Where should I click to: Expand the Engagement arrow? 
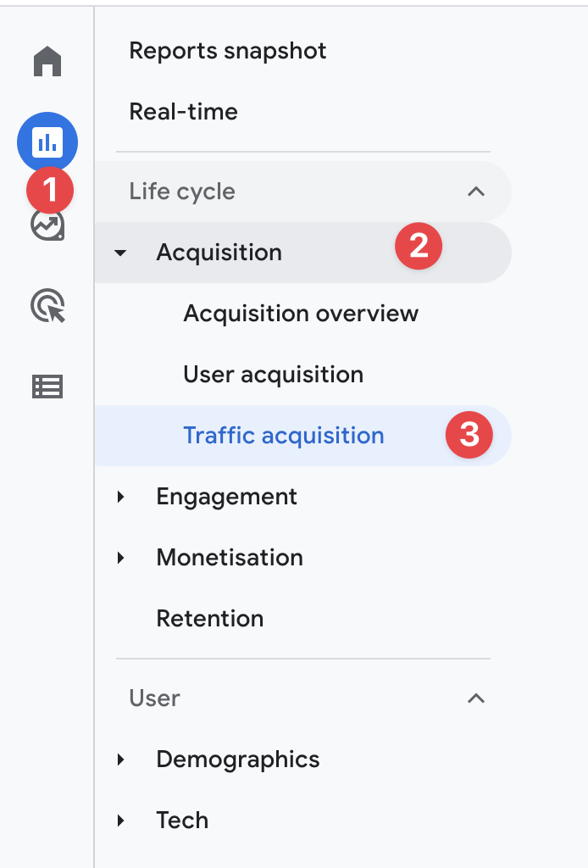pos(120,497)
